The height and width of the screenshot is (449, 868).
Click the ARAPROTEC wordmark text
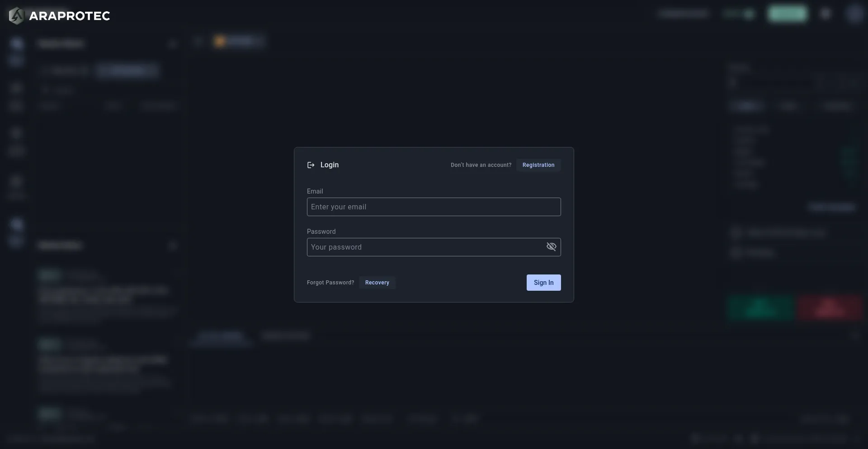tap(70, 16)
